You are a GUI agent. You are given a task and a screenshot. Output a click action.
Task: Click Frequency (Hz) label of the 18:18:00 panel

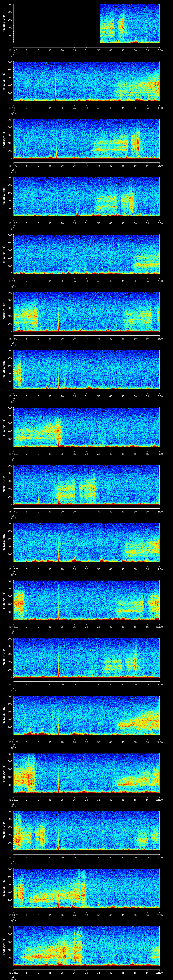click(x=4, y=543)
